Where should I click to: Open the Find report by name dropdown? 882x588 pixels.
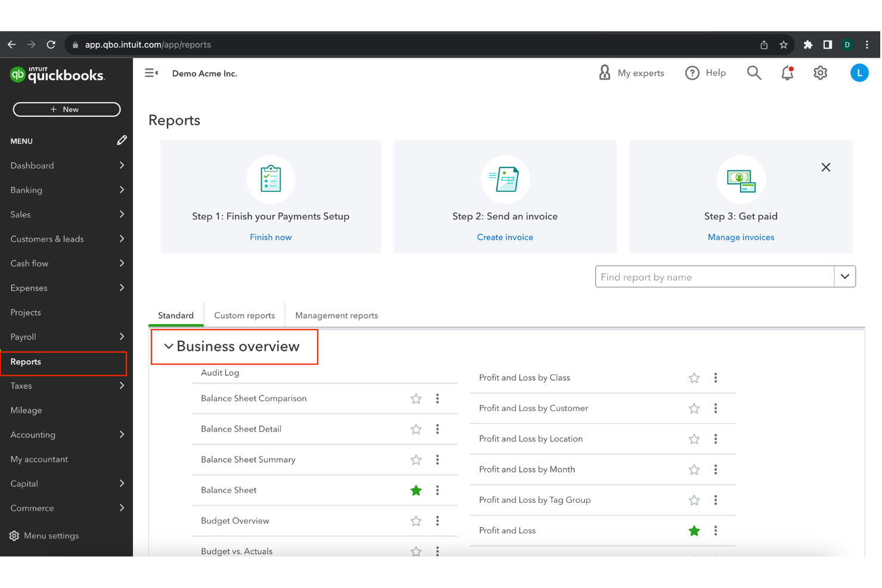pyautogui.click(x=845, y=276)
